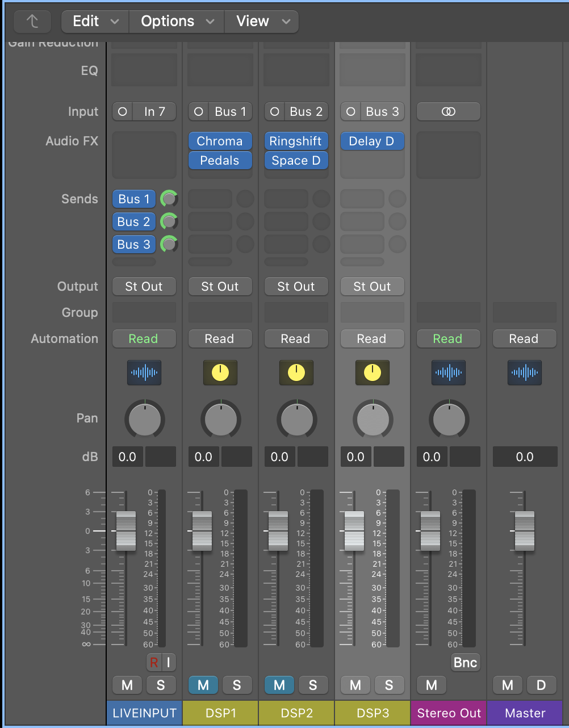Image resolution: width=569 pixels, height=728 pixels.
Task: Click the mixer back arrow button
Action: pyautogui.click(x=32, y=22)
